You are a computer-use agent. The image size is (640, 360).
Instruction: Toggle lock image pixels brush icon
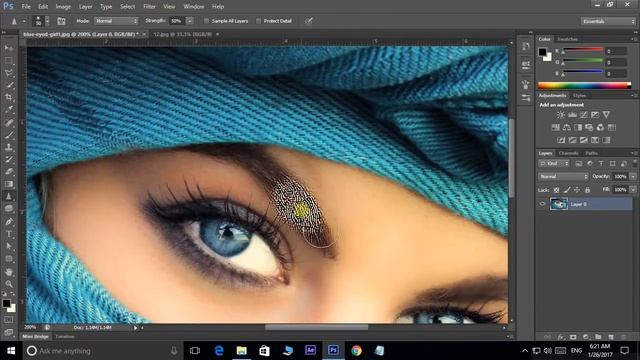pyautogui.click(x=567, y=190)
